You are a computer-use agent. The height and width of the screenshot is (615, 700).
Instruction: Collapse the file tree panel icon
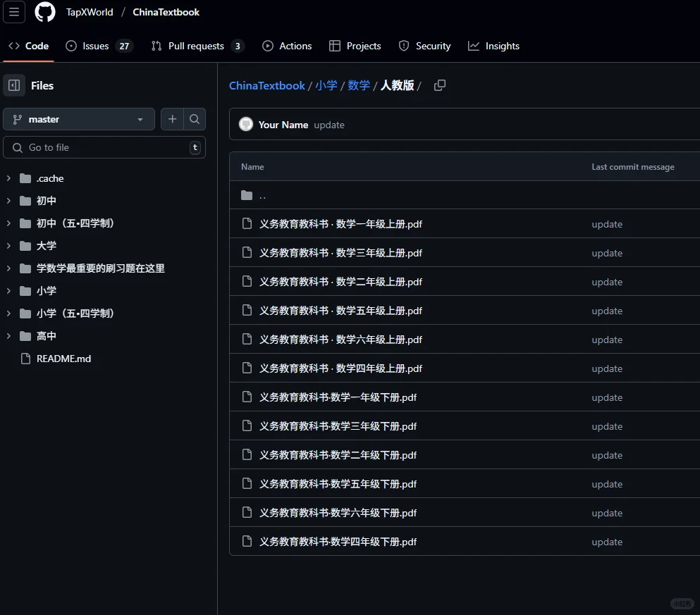[x=14, y=85]
